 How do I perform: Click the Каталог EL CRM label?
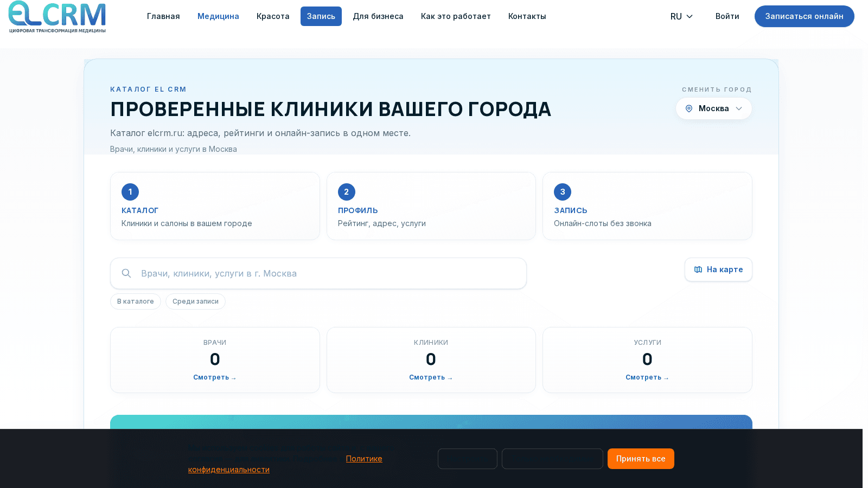click(148, 89)
